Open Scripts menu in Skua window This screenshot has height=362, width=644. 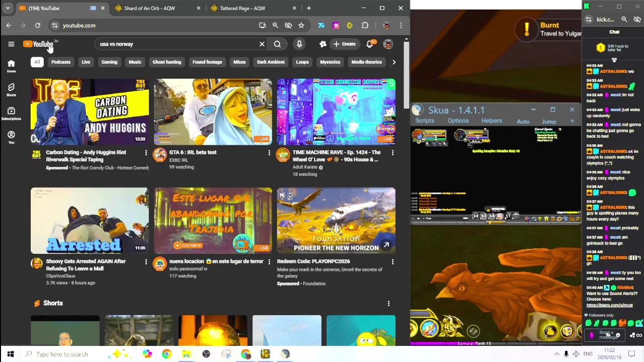425,121
